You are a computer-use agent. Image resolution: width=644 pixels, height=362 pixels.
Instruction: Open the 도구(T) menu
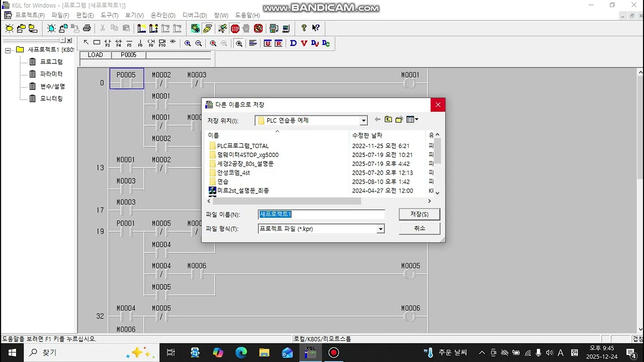tap(109, 16)
